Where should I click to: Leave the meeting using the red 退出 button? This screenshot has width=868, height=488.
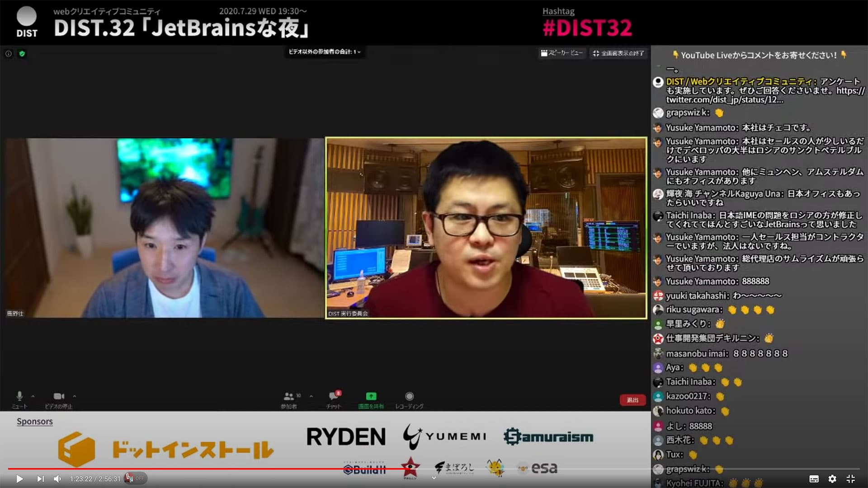pyautogui.click(x=632, y=400)
